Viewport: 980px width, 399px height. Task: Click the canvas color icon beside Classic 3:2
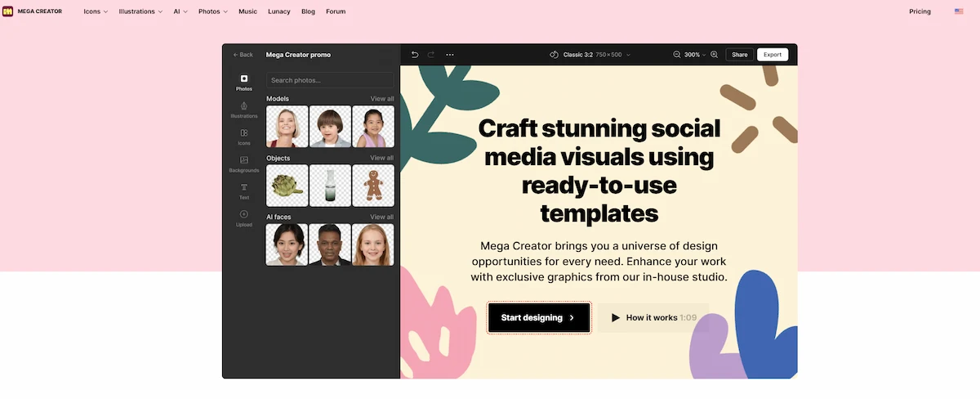pos(554,55)
